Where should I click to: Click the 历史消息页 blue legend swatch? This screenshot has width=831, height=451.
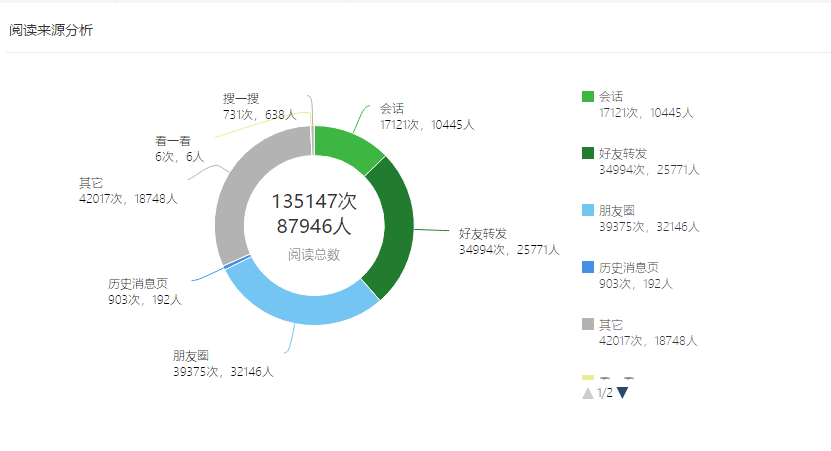[x=588, y=267]
